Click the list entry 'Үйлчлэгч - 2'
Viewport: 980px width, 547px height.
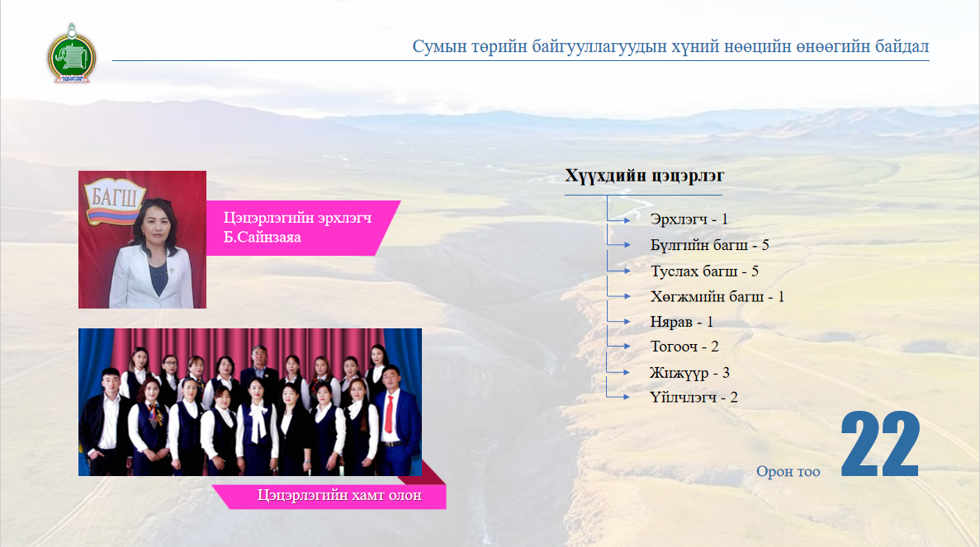[694, 397]
